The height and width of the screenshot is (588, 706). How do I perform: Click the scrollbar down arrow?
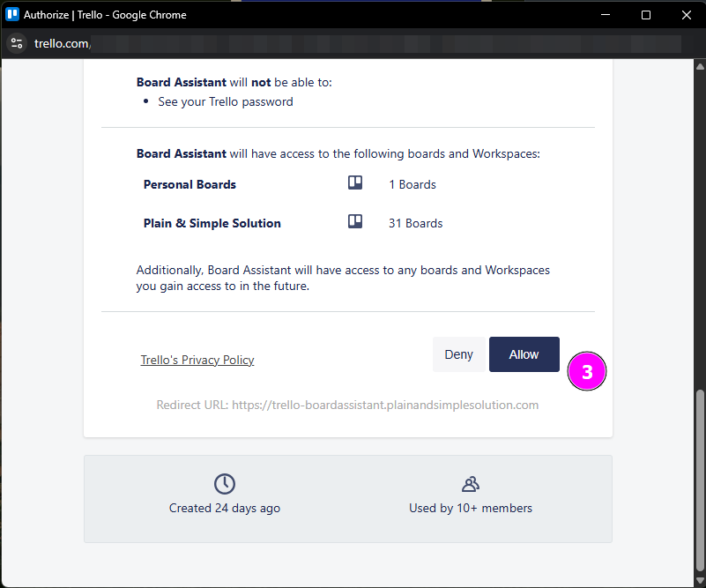[x=700, y=581]
